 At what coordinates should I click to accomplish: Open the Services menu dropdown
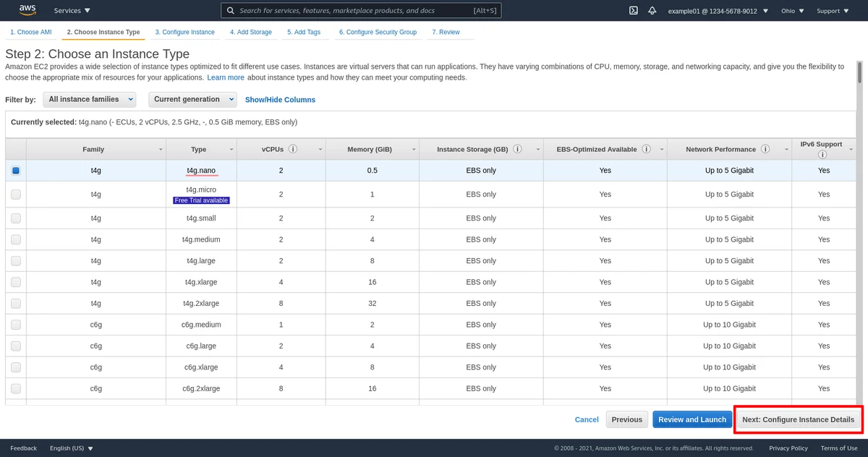72,11
